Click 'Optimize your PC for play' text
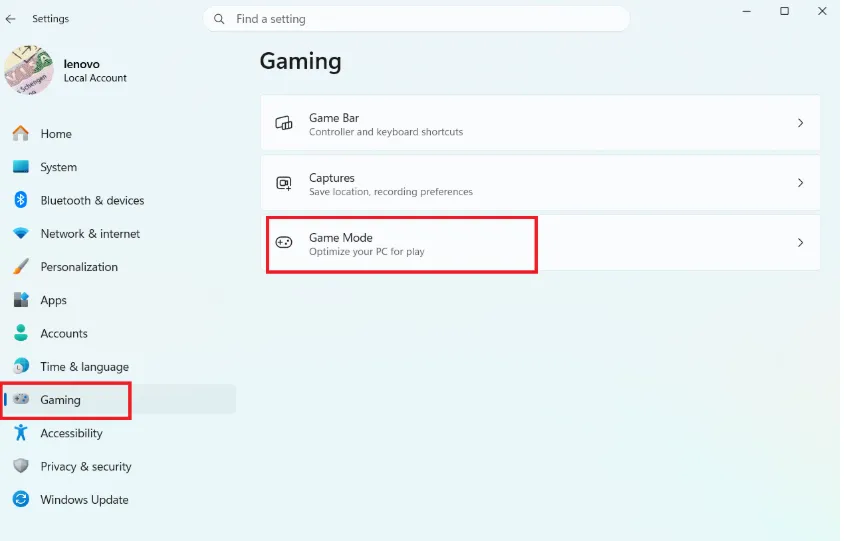The image size is (844, 541). pyautogui.click(x=367, y=251)
